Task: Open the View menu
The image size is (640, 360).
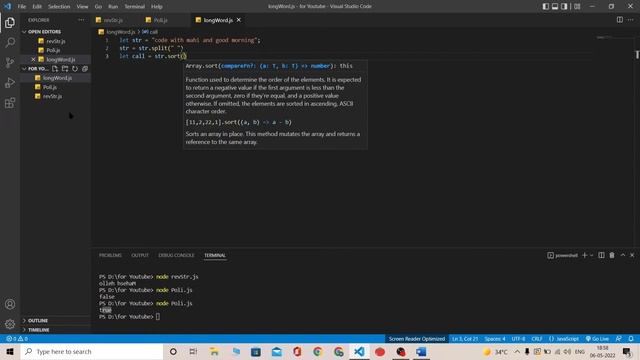Action: tap(82, 7)
